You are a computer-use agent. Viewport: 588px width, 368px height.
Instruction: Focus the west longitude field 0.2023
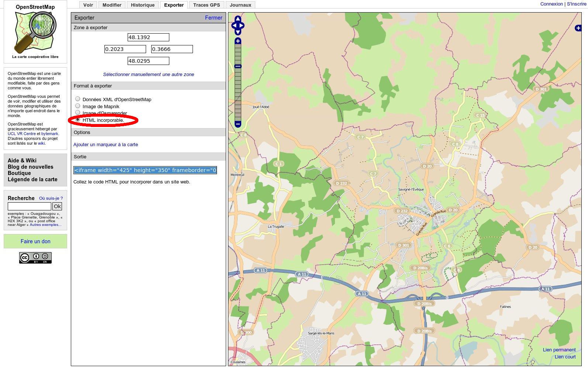[x=125, y=49]
